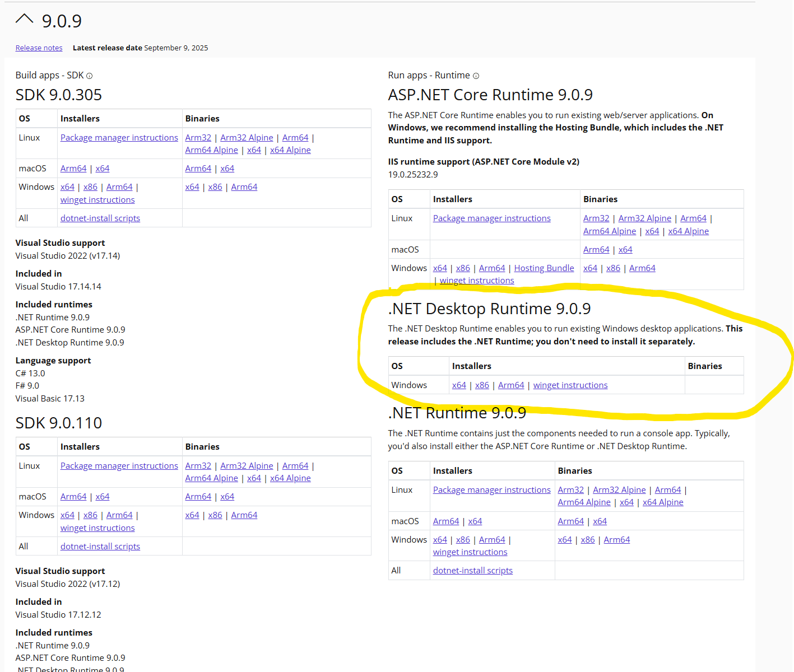Select the Visual Basic 17.13 text
The image size is (794, 672).
[x=50, y=399]
